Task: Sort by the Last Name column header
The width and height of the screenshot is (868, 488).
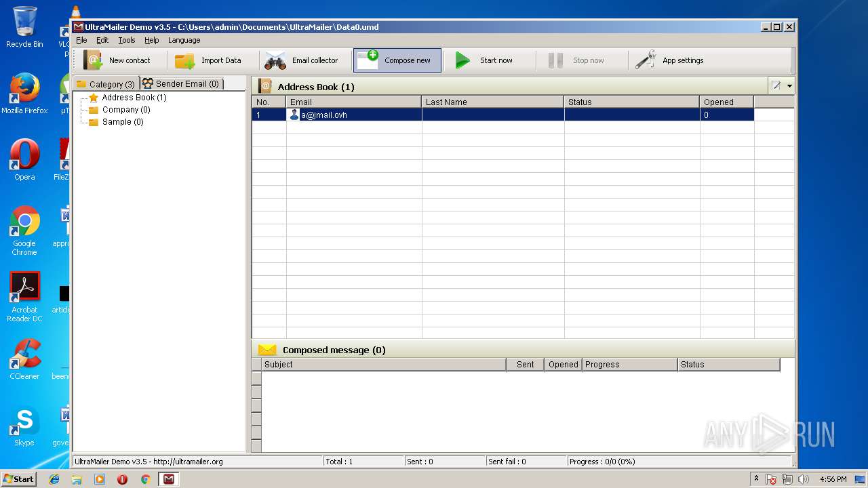Action: (493, 102)
